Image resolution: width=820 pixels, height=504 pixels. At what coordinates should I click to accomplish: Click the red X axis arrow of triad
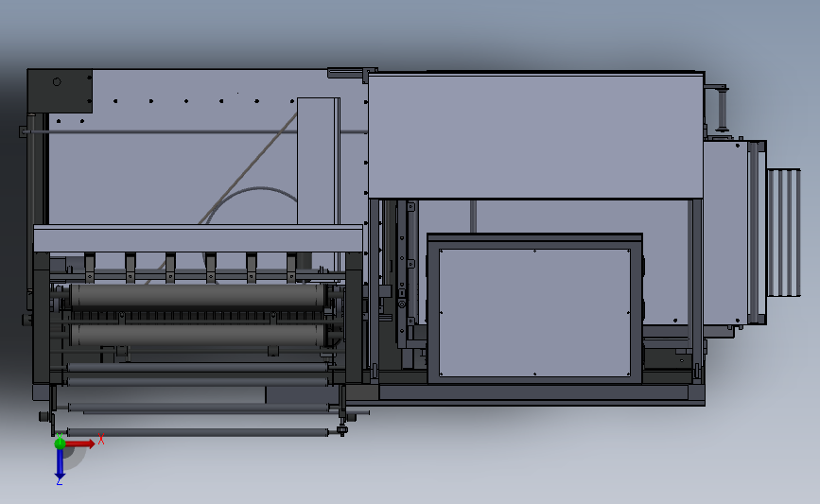(80, 443)
